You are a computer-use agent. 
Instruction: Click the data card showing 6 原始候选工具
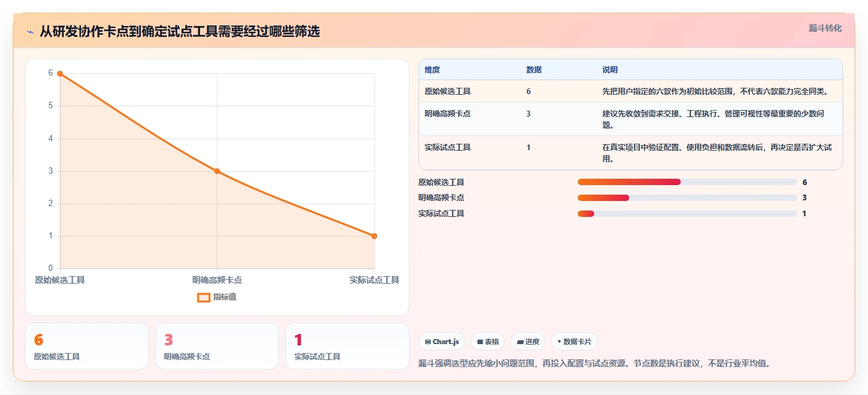87,346
